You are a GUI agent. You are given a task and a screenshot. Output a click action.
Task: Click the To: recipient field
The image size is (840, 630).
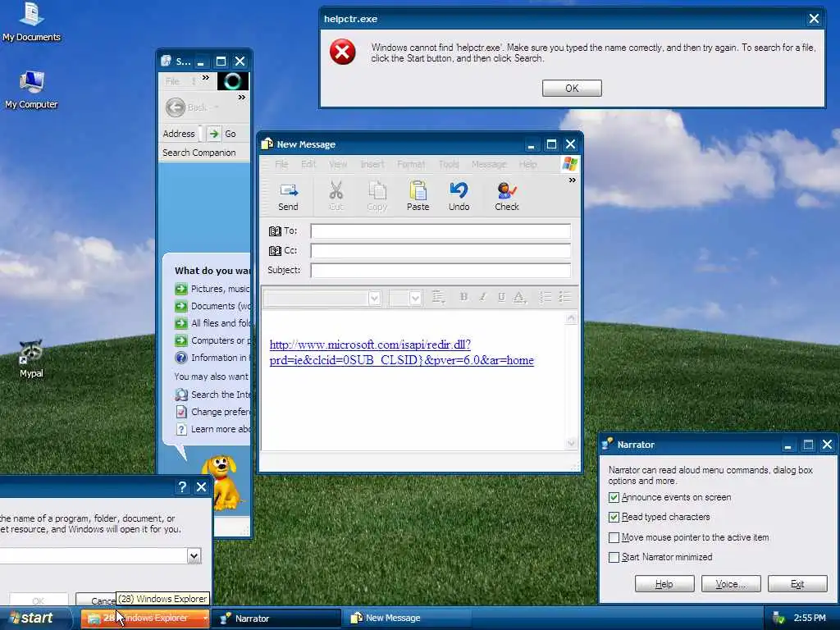coord(441,231)
